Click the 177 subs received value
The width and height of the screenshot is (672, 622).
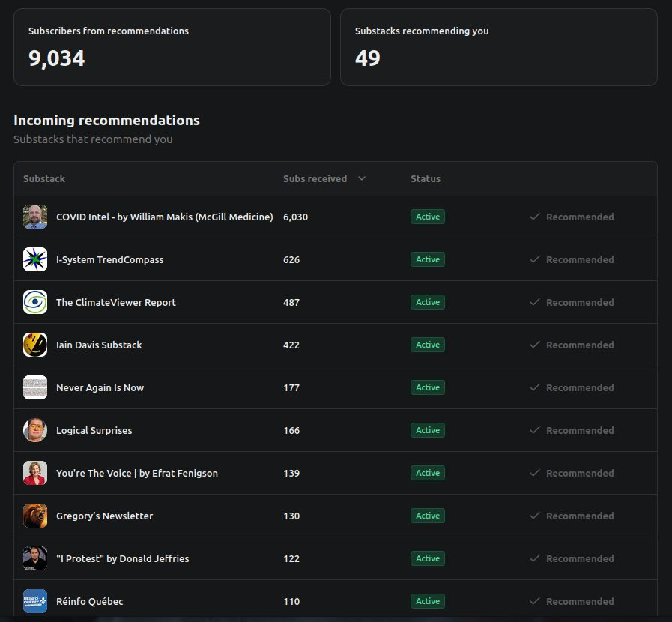(291, 388)
